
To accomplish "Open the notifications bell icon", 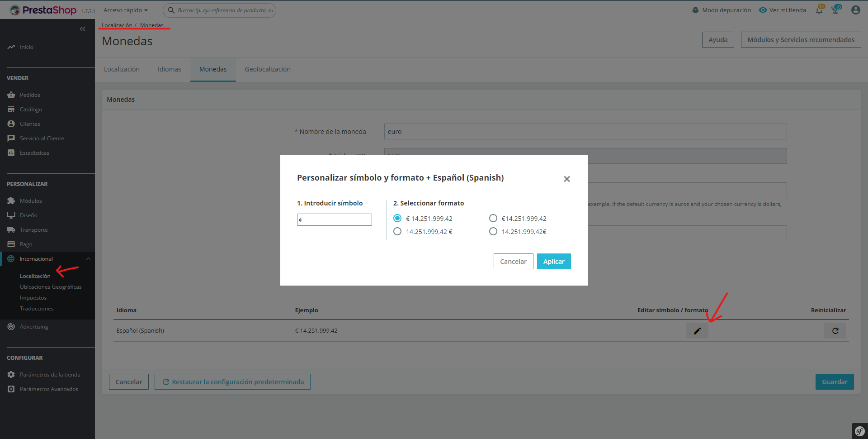I will coord(819,10).
